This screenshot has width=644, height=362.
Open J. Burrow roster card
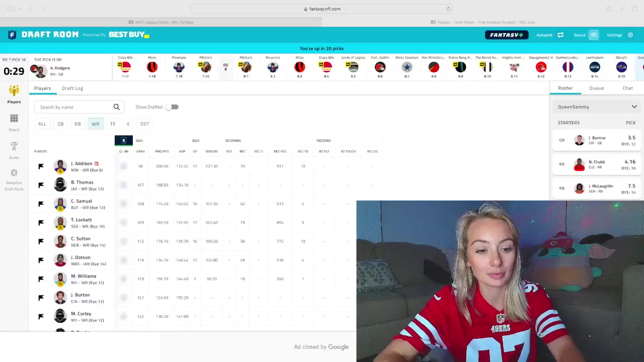pos(596,140)
